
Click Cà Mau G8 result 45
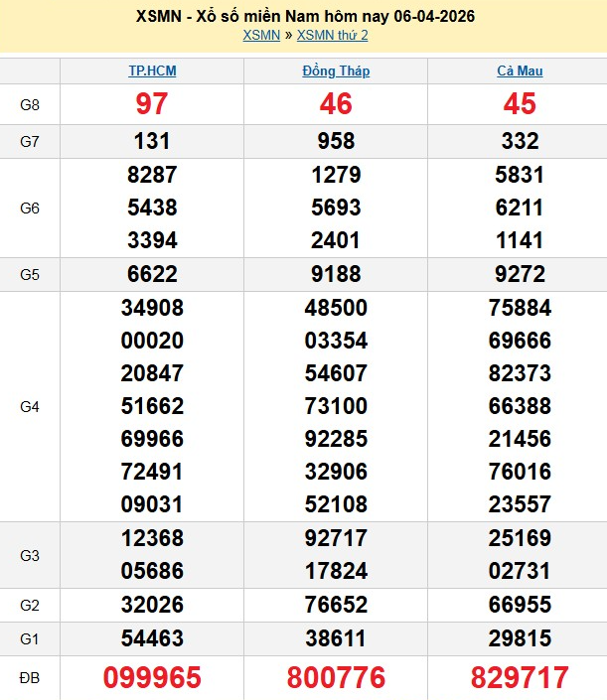point(520,104)
